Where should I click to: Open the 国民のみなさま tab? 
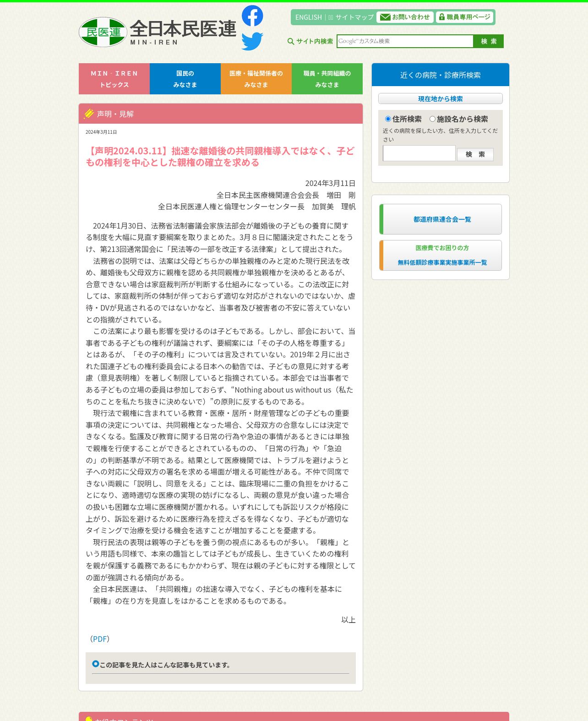(x=185, y=79)
